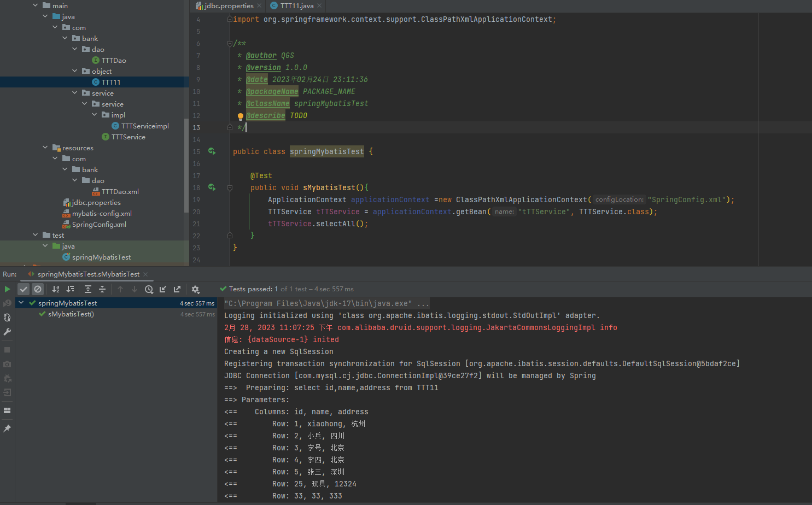The image size is (812, 505).
Task: Click the yellow intention bulb on line 12
Action: (x=240, y=116)
